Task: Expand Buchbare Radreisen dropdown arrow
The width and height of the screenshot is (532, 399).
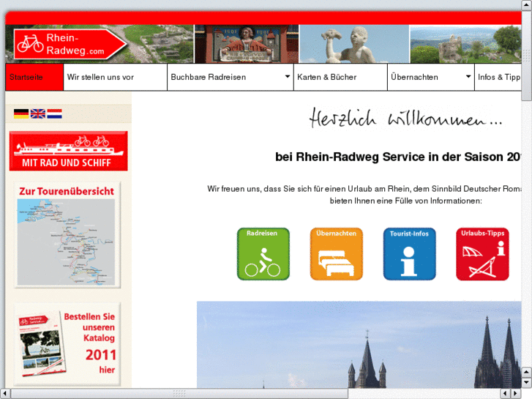Action: point(288,76)
